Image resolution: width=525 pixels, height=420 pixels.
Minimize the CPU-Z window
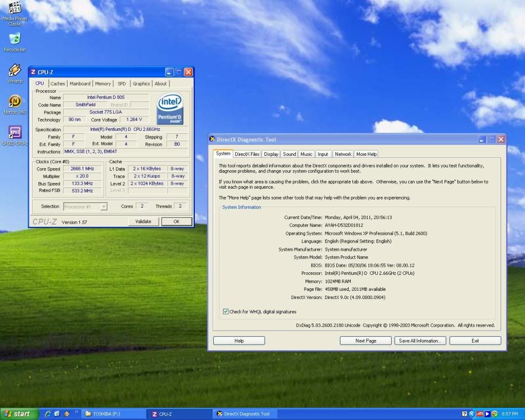169,72
